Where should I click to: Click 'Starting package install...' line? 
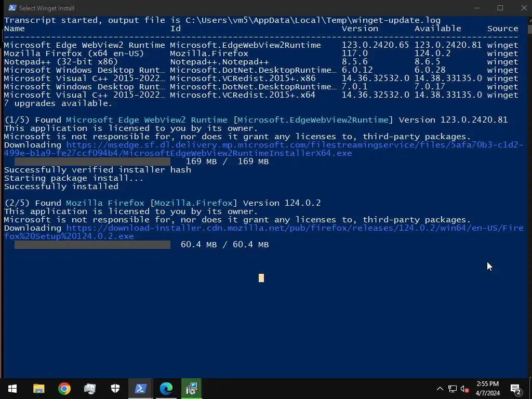(74, 178)
